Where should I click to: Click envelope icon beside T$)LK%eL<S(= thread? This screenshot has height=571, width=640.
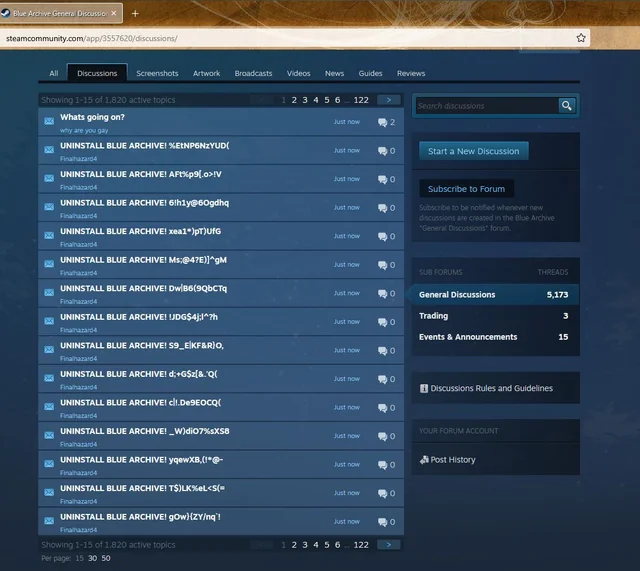click(49, 493)
